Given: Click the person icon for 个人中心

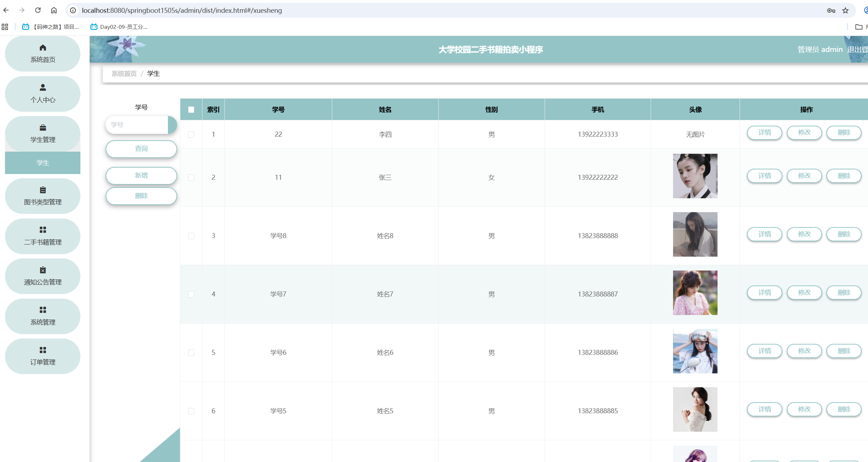Looking at the screenshot, I should tap(43, 88).
